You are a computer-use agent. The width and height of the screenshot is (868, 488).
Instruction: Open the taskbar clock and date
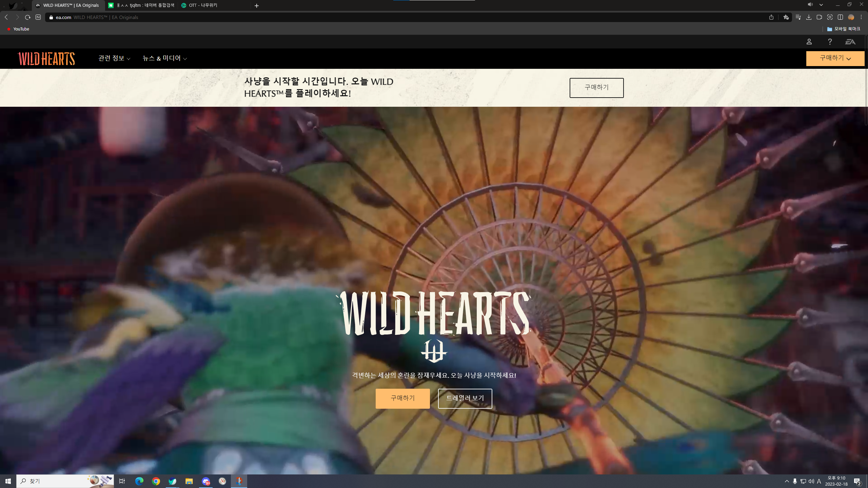(836, 481)
